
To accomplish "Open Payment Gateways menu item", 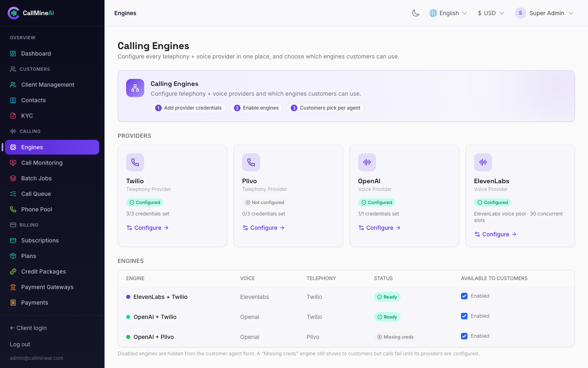I will click(52, 287).
